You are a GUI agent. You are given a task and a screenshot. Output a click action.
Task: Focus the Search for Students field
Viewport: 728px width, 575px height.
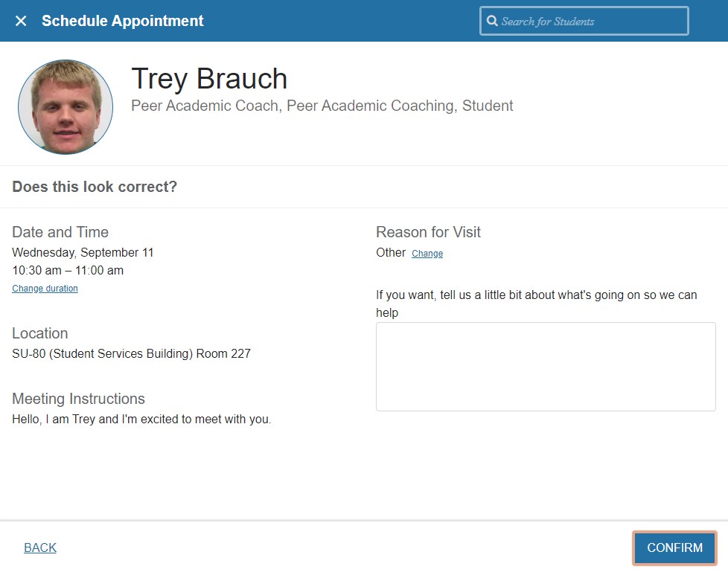point(588,21)
